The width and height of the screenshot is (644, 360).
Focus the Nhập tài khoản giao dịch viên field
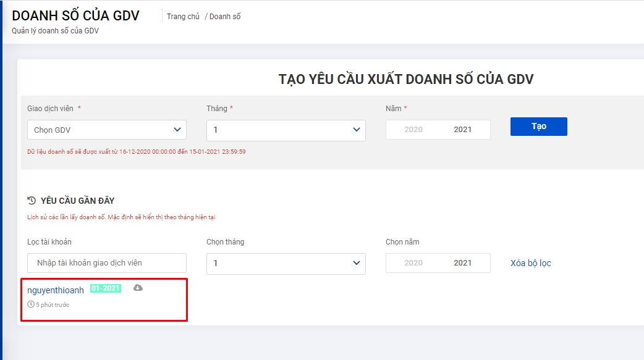107,263
